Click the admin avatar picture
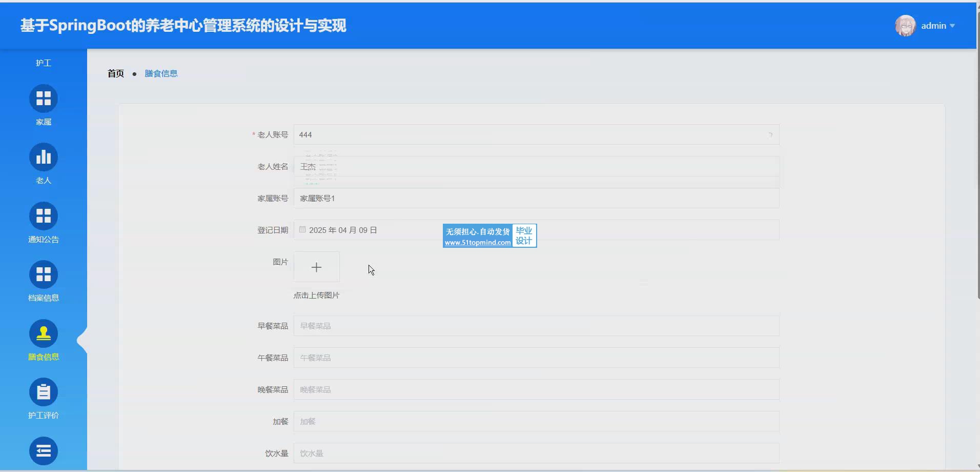The height and width of the screenshot is (472, 980). (x=905, y=26)
